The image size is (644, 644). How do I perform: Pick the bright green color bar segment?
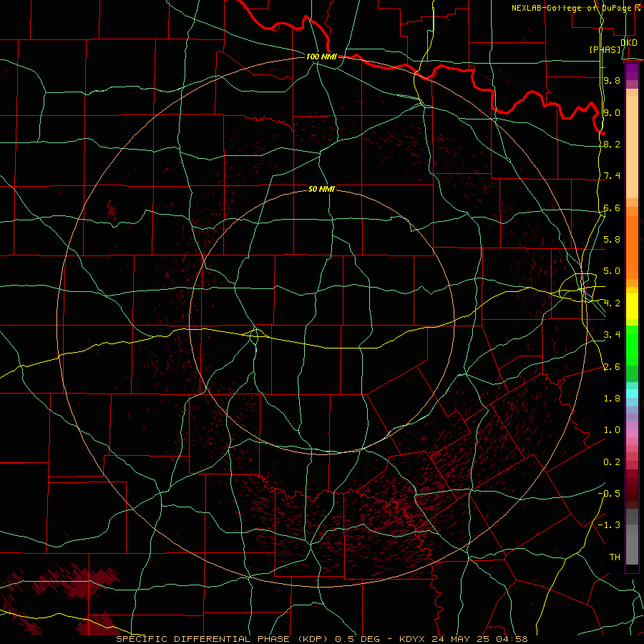point(632,346)
